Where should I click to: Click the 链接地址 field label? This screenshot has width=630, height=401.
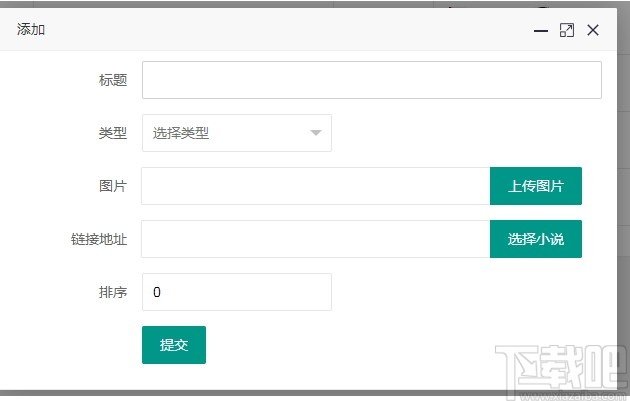pyautogui.click(x=99, y=239)
